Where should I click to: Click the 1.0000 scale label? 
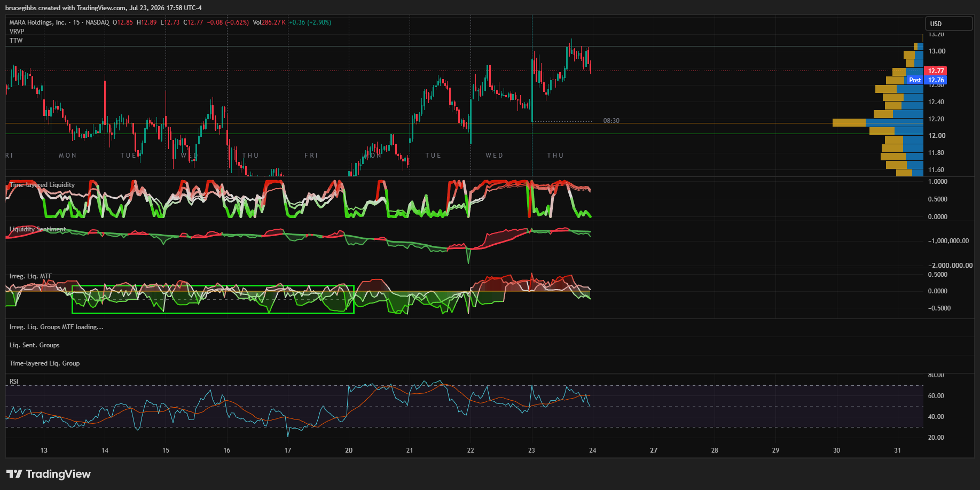938,182
